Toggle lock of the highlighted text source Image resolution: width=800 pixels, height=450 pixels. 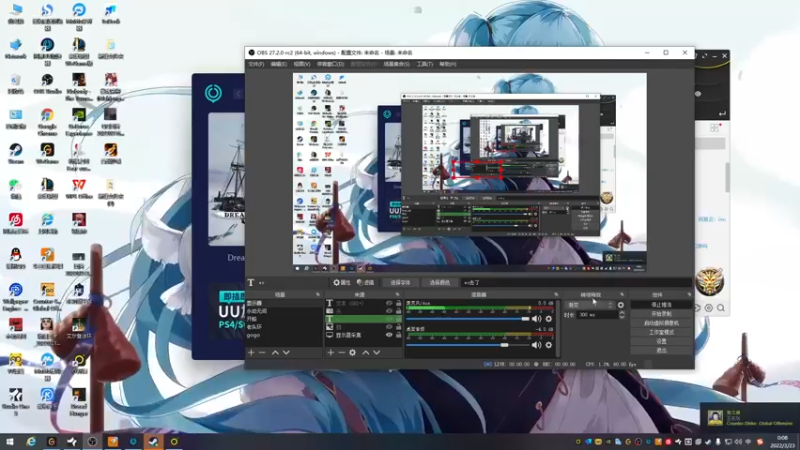pos(398,319)
